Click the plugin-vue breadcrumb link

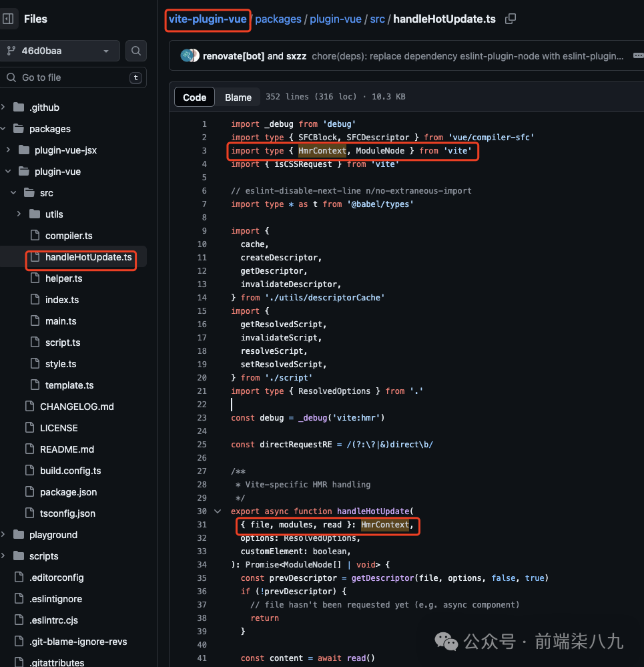pos(336,19)
